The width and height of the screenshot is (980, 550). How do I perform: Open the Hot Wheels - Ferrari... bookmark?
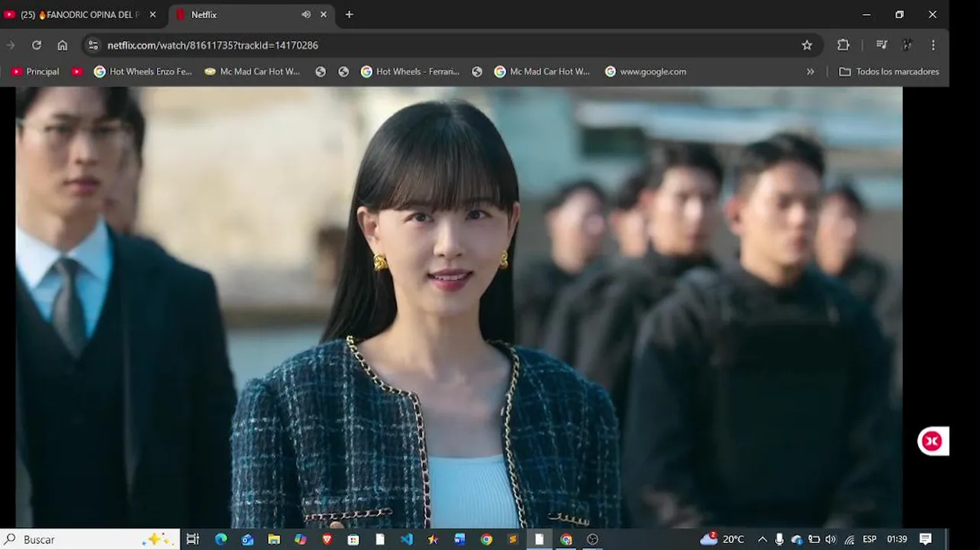click(411, 71)
